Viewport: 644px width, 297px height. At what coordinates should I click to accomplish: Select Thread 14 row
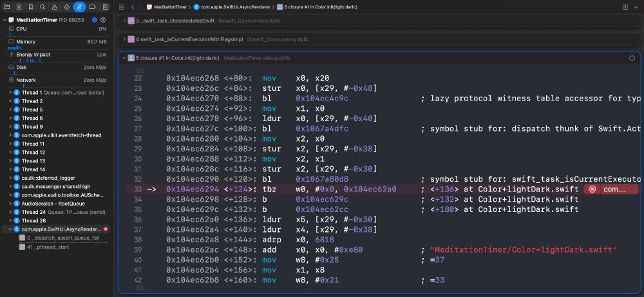(x=57, y=169)
